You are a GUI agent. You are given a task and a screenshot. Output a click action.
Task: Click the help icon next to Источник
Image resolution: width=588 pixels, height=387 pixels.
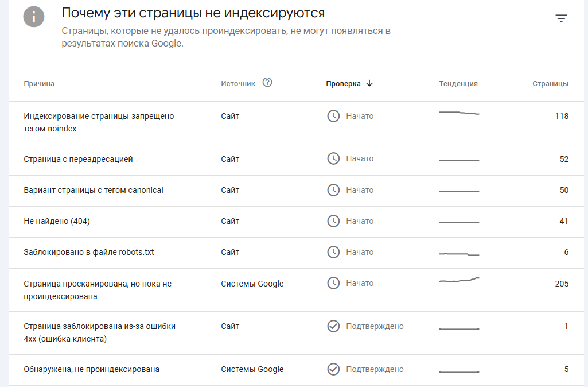point(267,83)
